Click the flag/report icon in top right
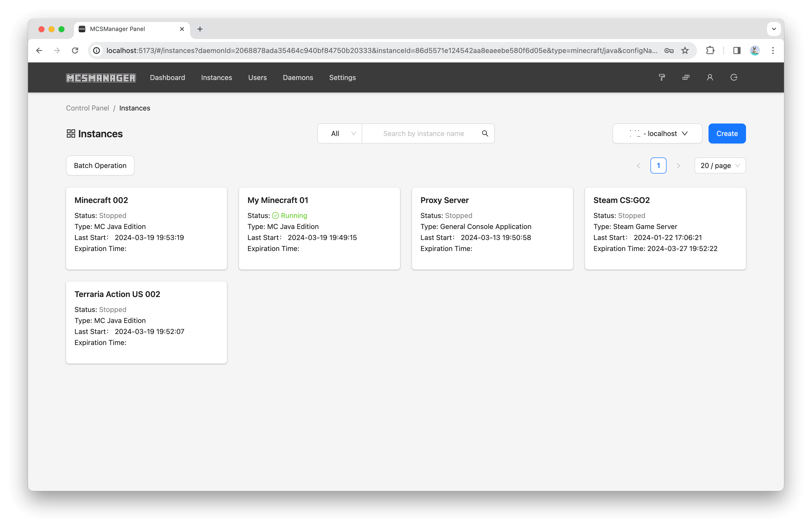This screenshot has height=528, width=812. click(x=662, y=77)
